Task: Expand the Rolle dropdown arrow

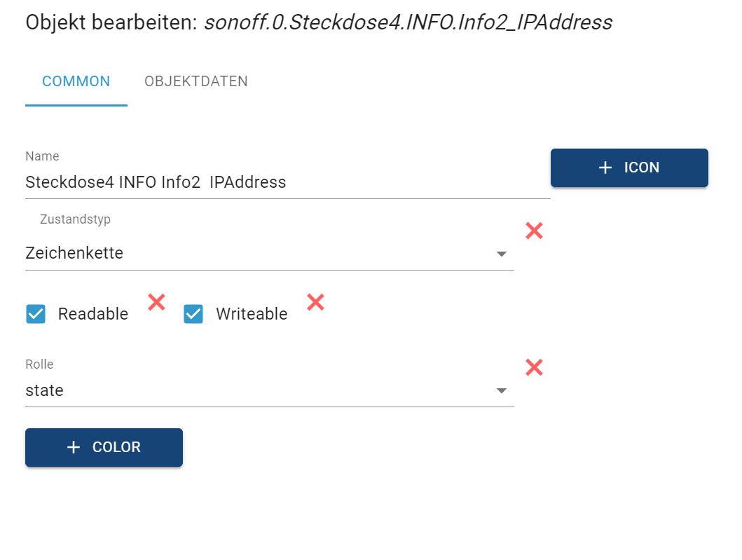Action: [x=501, y=391]
